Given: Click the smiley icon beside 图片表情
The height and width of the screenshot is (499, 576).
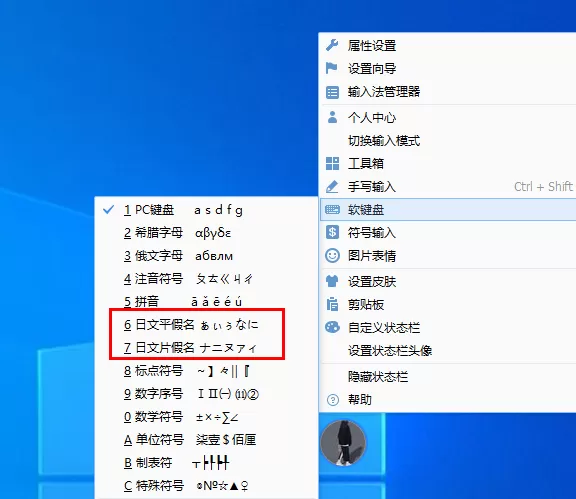Looking at the screenshot, I should [332, 256].
